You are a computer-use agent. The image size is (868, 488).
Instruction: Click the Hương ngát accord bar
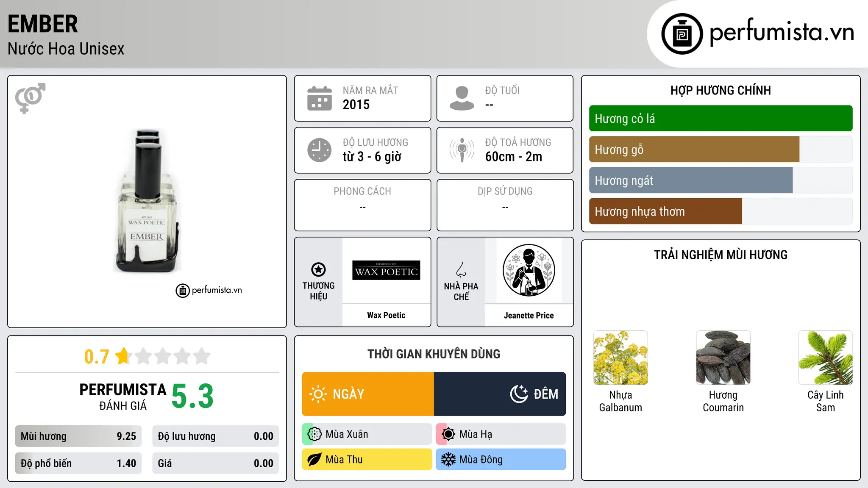721,180
